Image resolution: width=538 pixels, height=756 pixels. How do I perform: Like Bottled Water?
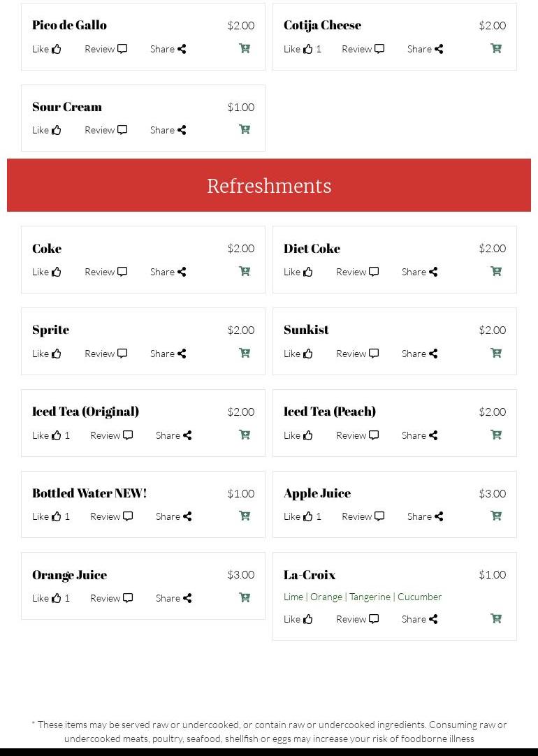pyautogui.click(x=50, y=516)
